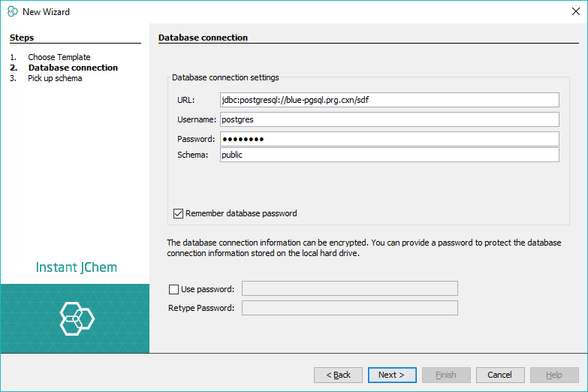Click the Finish button
This screenshot has height=392, width=588.
(446, 375)
